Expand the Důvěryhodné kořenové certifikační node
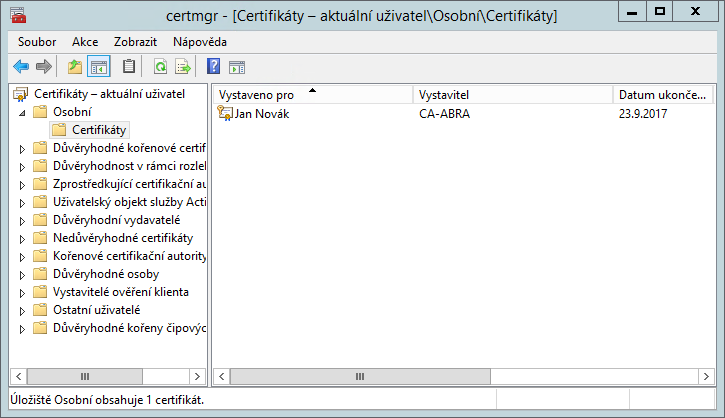This screenshot has width=725, height=418. 22,148
